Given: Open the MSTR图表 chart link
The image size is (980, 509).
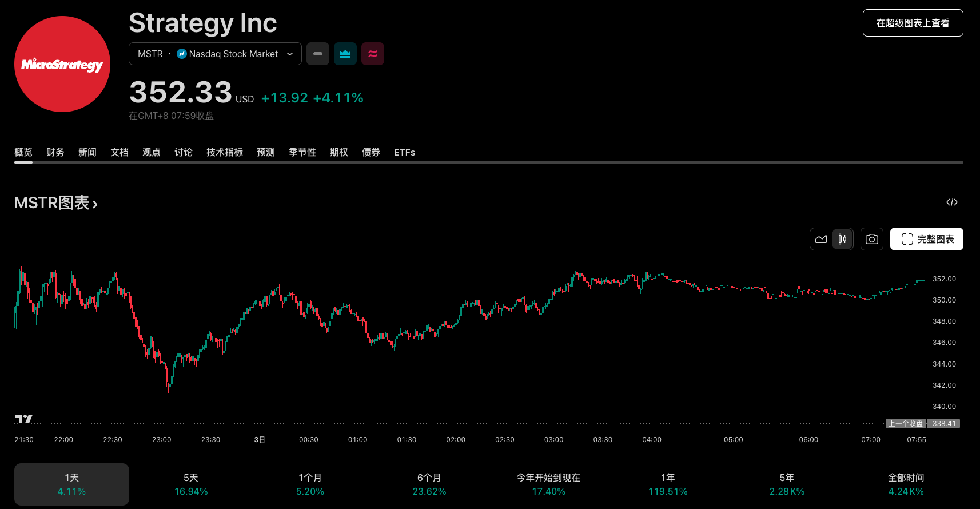Looking at the screenshot, I should (x=56, y=203).
